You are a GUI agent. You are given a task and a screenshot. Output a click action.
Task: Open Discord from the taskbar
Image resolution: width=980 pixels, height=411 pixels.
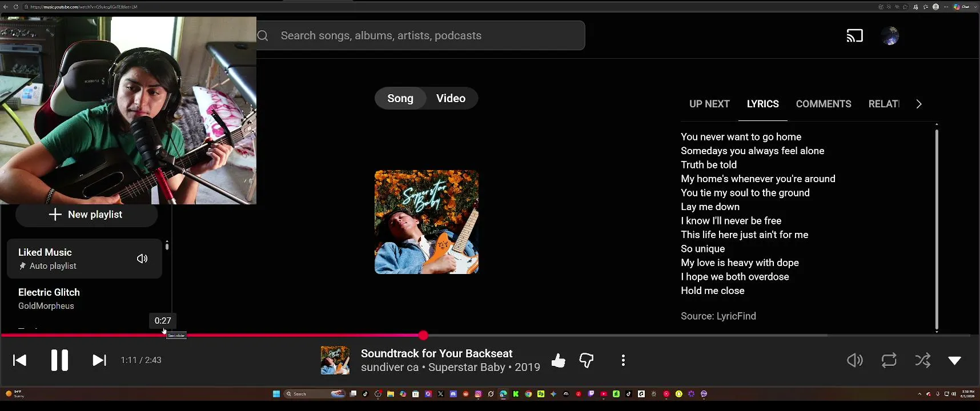click(453, 394)
